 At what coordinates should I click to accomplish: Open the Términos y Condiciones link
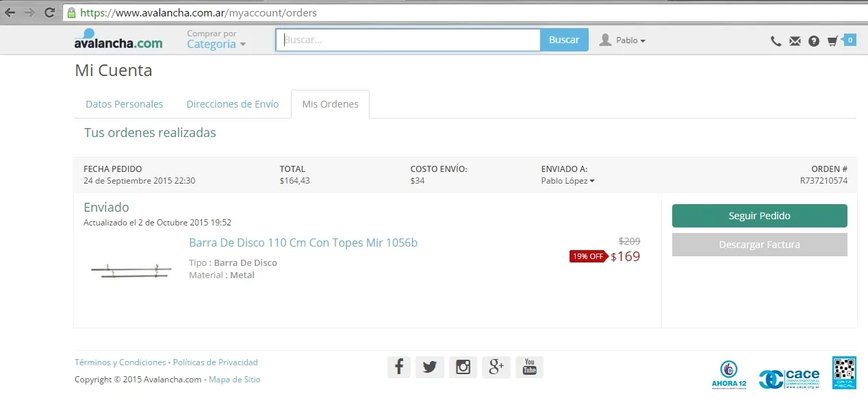(120, 362)
